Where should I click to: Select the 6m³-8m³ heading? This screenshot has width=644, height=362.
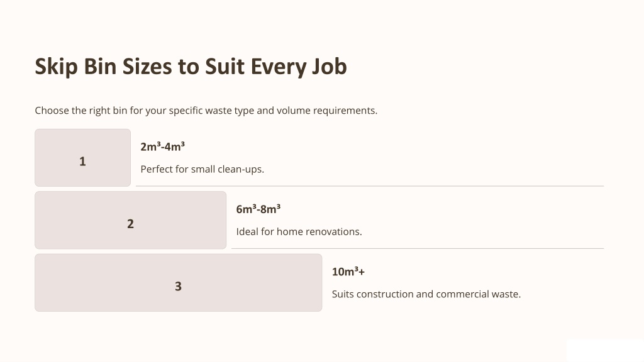(258, 209)
